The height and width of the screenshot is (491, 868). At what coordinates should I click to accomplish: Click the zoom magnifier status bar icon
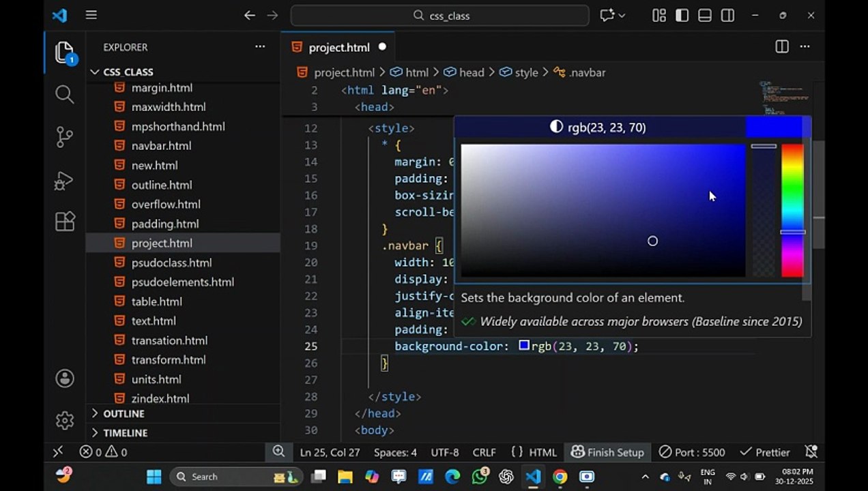(278, 451)
